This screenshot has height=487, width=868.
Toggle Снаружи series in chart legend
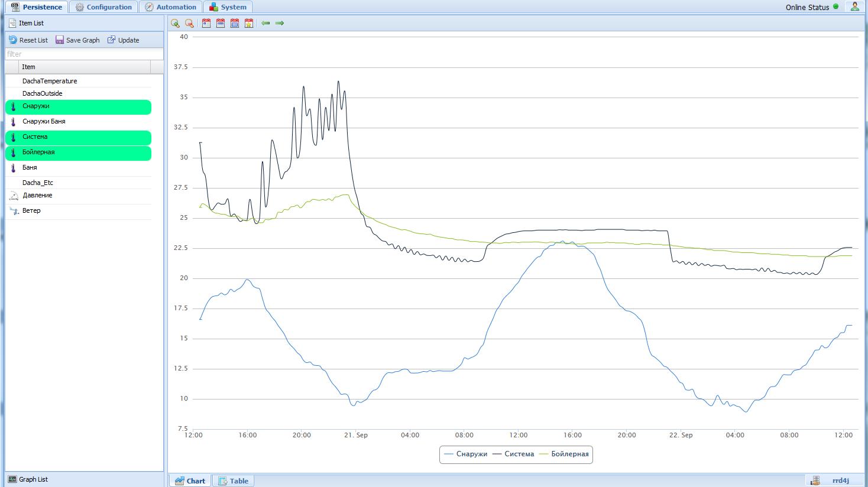click(465, 454)
